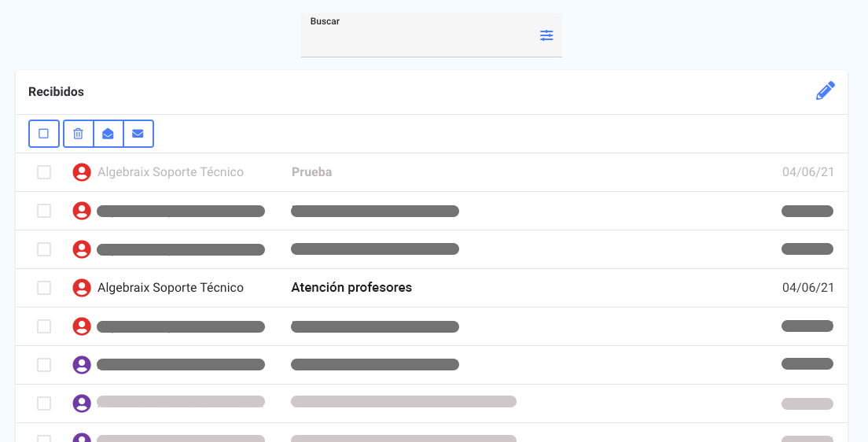Toggle the select-all checkbox in the toolbar
The height and width of the screenshot is (442, 868).
pos(44,134)
